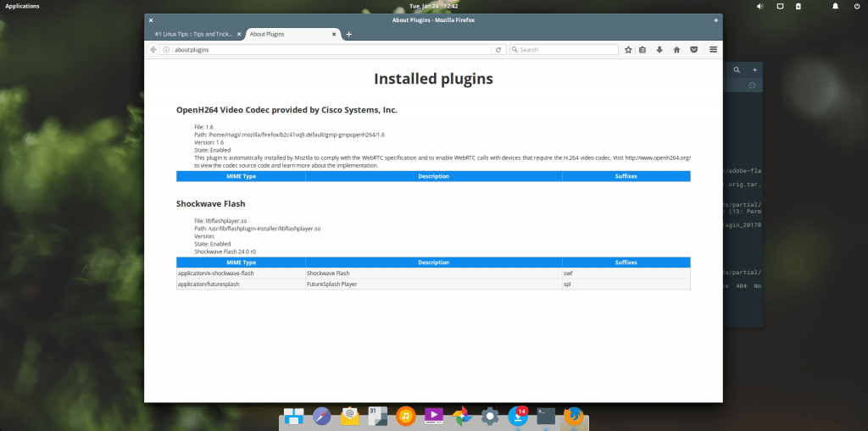Bookmark this page with the star icon
Image resolution: width=868 pixels, height=431 pixels.
pos(628,50)
